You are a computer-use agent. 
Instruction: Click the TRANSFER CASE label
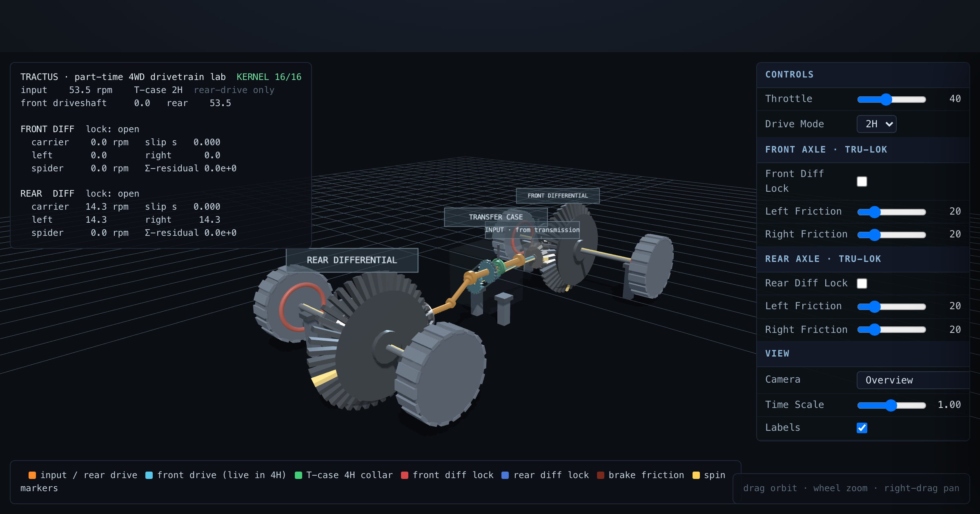click(x=496, y=217)
